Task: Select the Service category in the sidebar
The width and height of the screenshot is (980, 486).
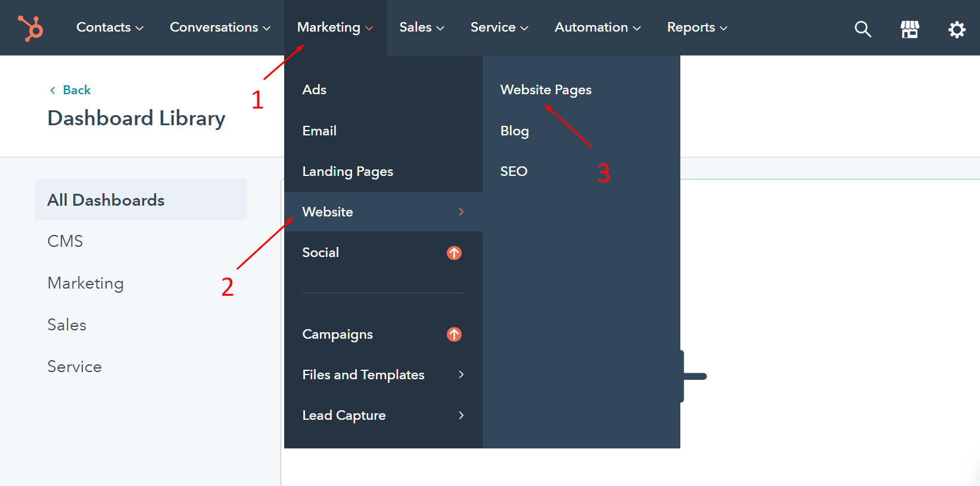Action: click(x=74, y=367)
